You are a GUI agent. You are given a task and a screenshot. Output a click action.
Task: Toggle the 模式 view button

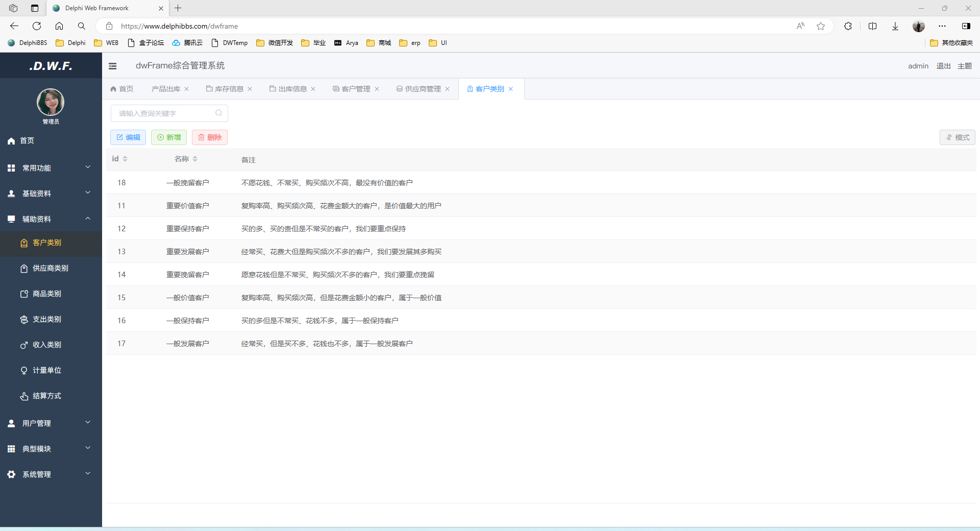[957, 137]
